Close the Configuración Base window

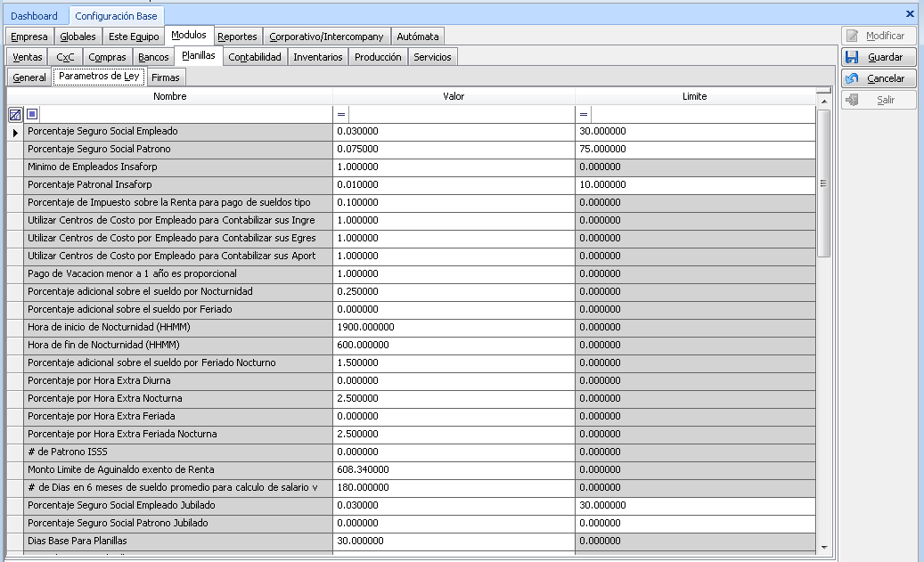tap(911, 12)
